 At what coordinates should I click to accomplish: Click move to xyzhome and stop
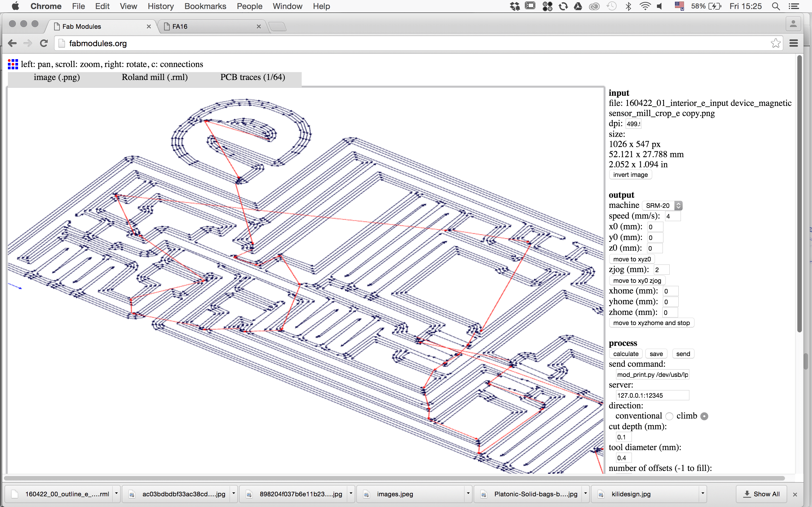point(651,323)
